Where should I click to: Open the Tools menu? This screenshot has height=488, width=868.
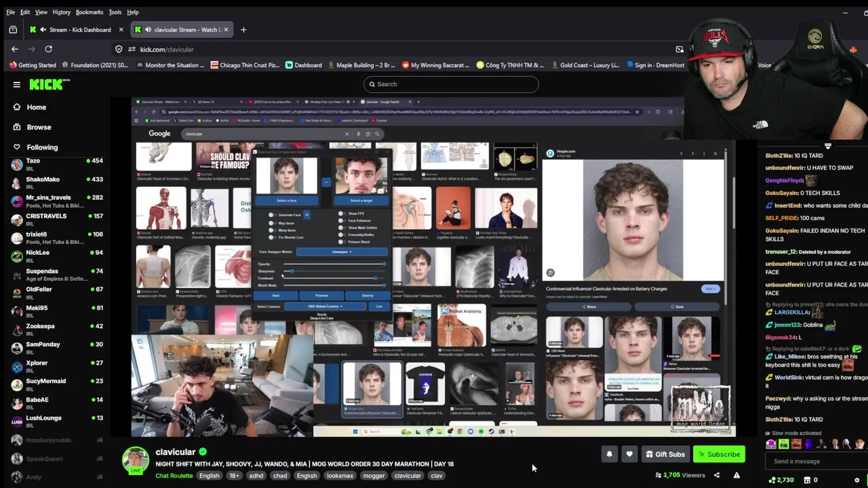(115, 12)
